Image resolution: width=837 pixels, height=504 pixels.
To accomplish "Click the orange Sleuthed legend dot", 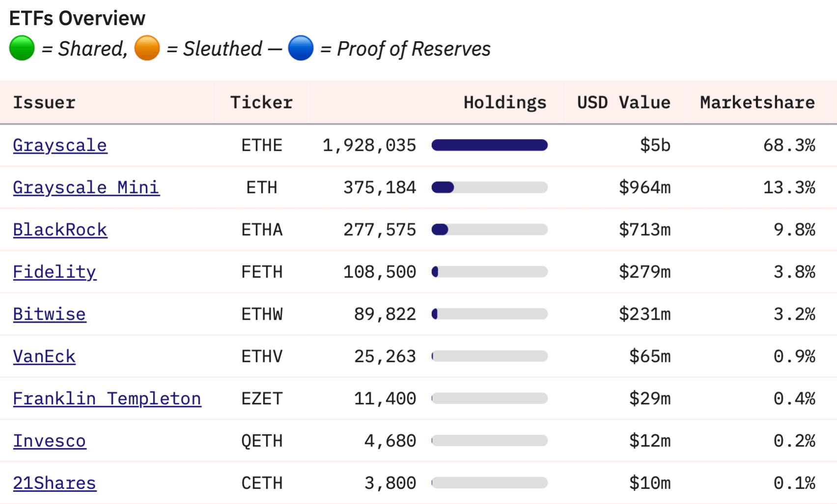I will pyautogui.click(x=147, y=48).
